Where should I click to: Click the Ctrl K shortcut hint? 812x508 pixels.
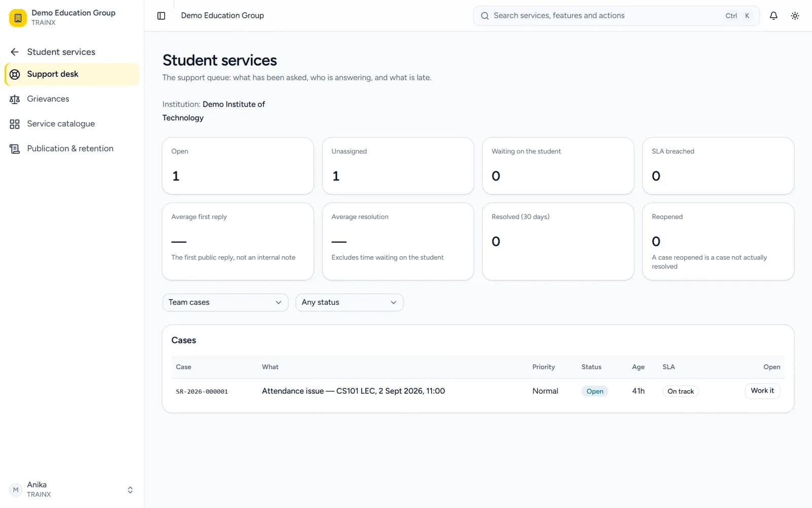pos(737,16)
